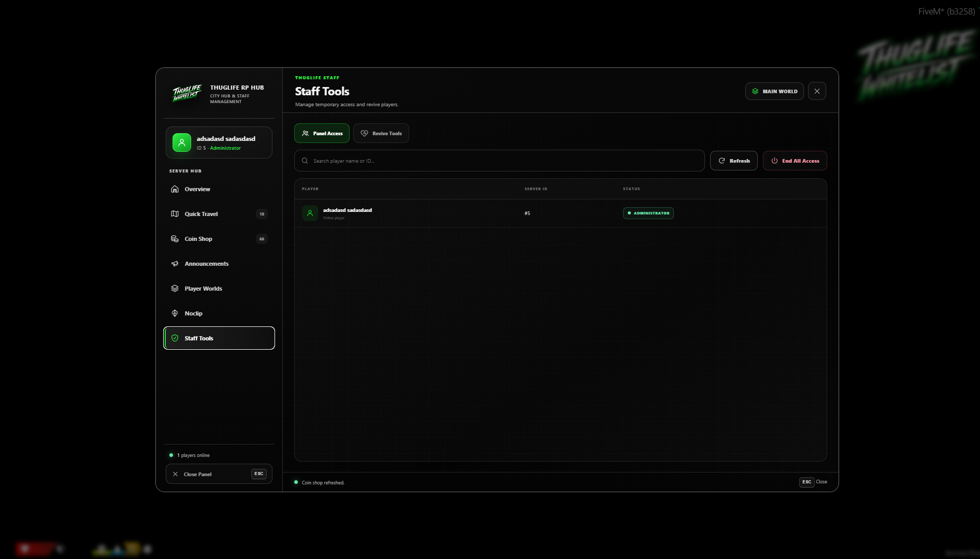Click the Staff Tools shield icon
Screen dimensions: 980x559
(175, 338)
